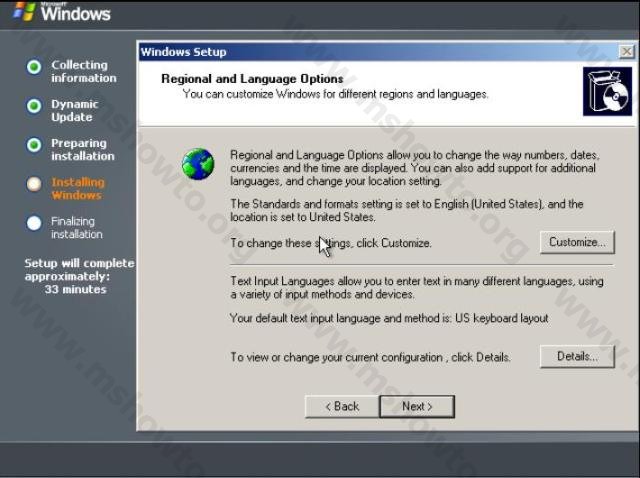Click the 'To change these settings' sentence
Image resolution: width=640 pixels, height=478 pixels.
pyautogui.click(x=331, y=243)
